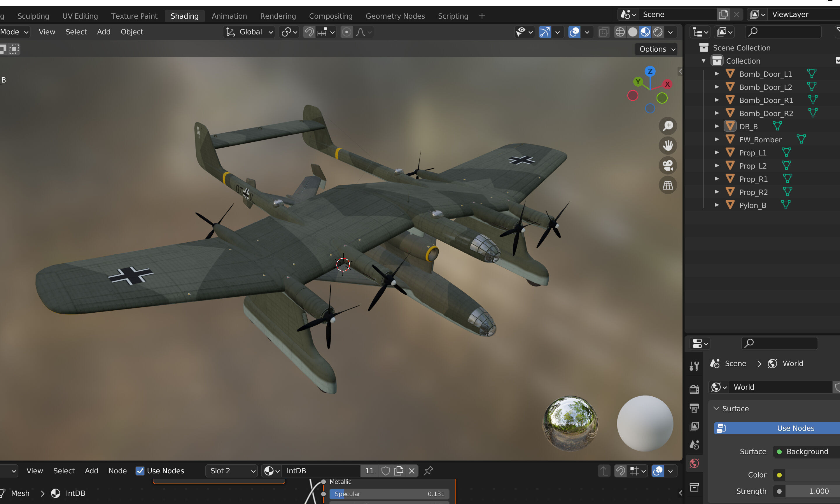Open Collection properties tab

[x=694, y=487]
